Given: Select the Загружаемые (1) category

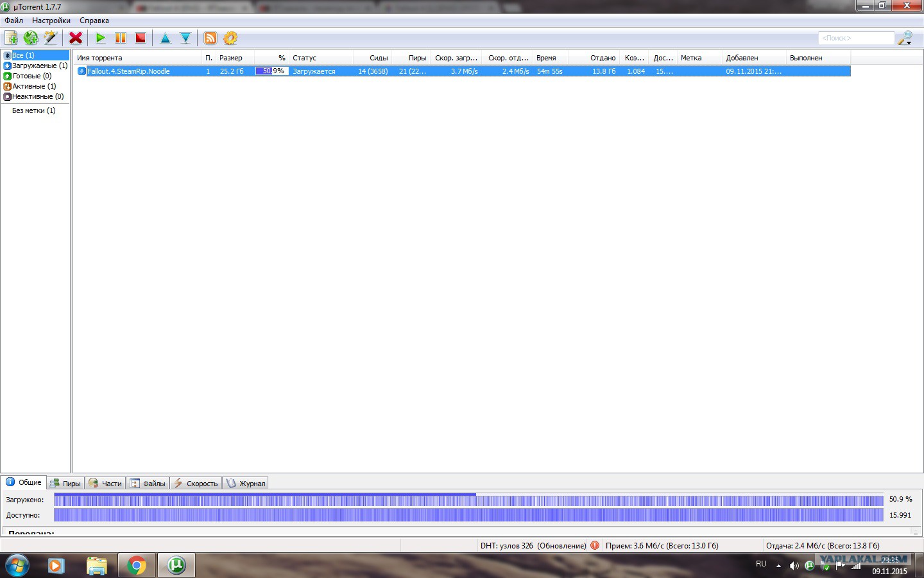Looking at the screenshot, I should [x=36, y=66].
